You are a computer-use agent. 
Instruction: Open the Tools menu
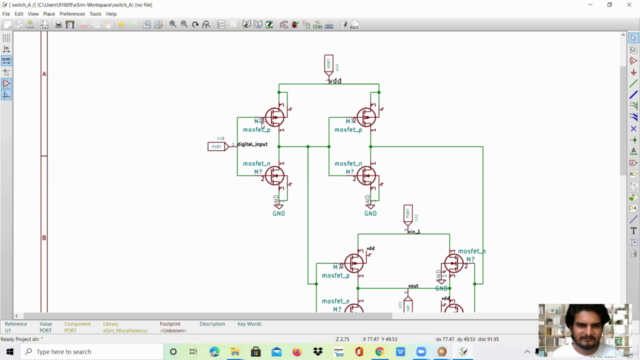point(96,14)
